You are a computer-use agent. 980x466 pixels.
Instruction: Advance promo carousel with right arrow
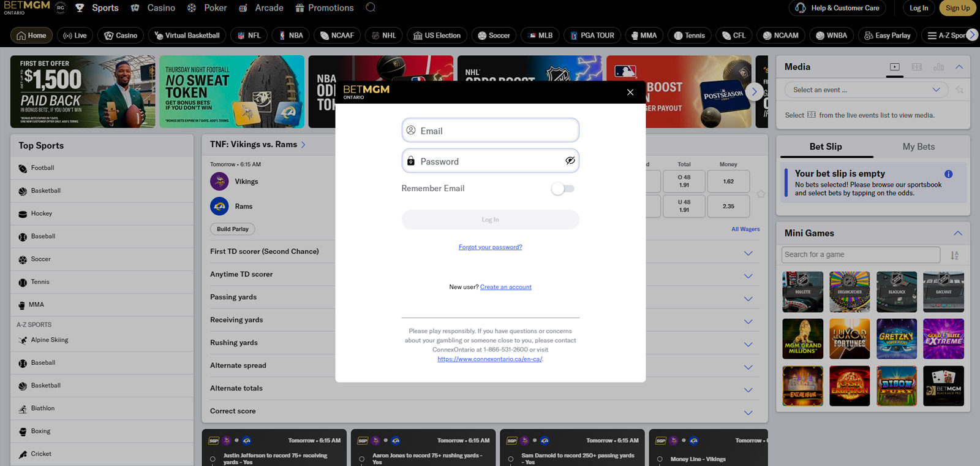click(x=755, y=92)
